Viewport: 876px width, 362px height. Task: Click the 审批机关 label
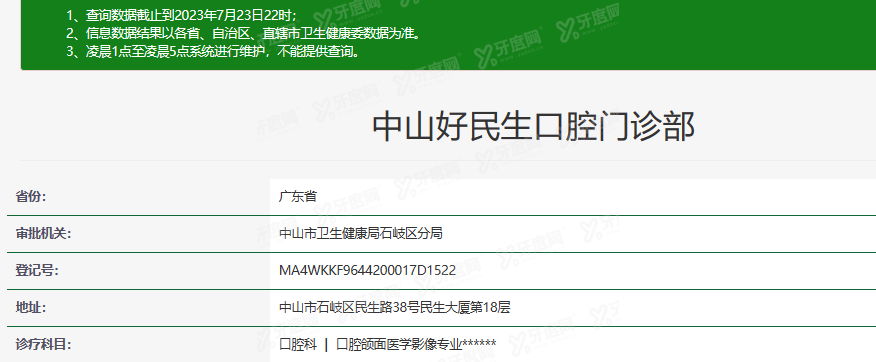pyautogui.click(x=43, y=233)
